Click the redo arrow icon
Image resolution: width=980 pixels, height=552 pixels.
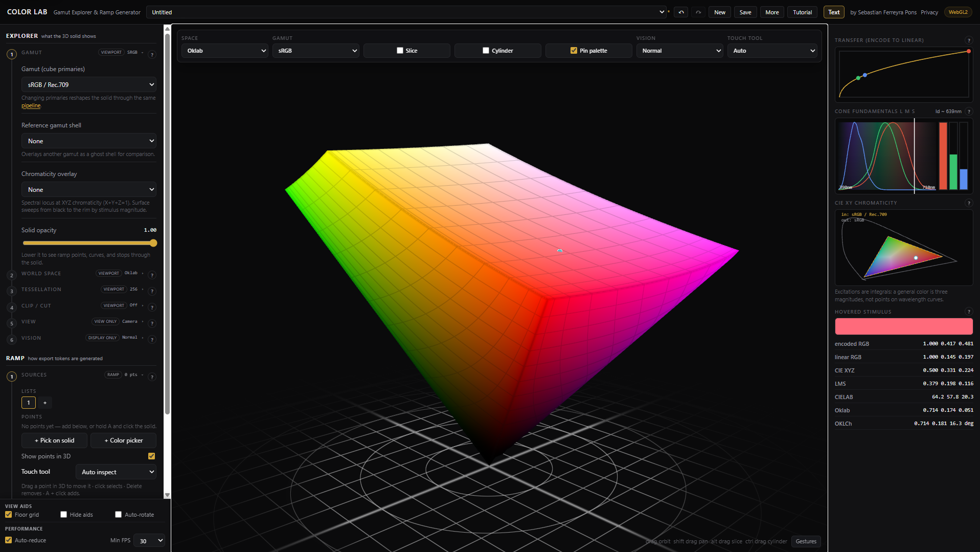coord(698,12)
